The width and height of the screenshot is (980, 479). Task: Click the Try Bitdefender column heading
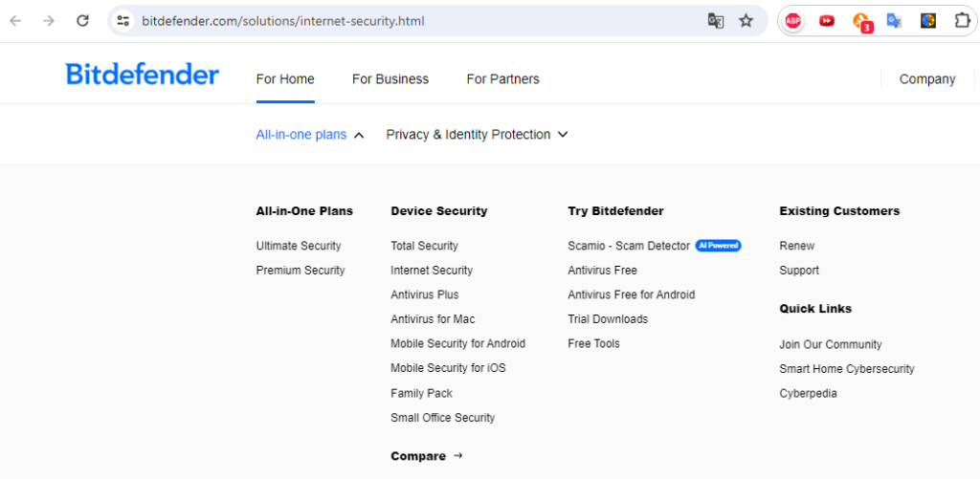click(x=615, y=211)
